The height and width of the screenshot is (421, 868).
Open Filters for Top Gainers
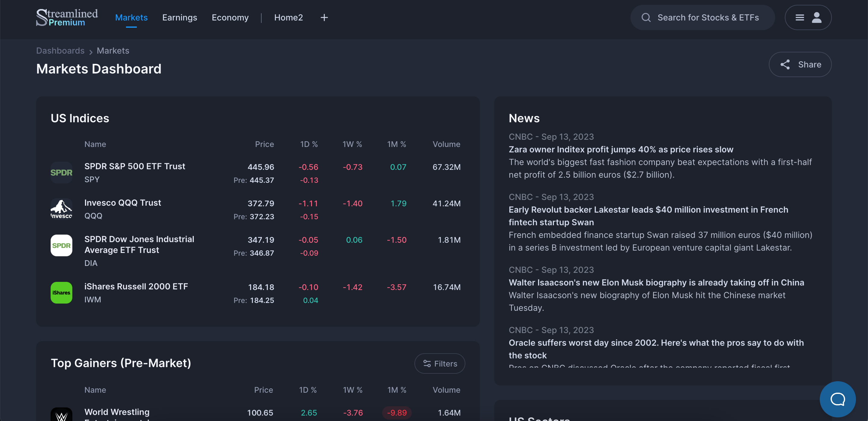pos(439,363)
